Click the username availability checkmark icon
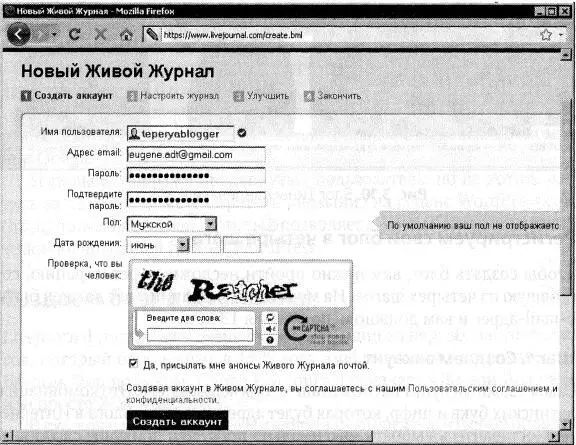The width and height of the screenshot is (576, 445). coord(242,133)
